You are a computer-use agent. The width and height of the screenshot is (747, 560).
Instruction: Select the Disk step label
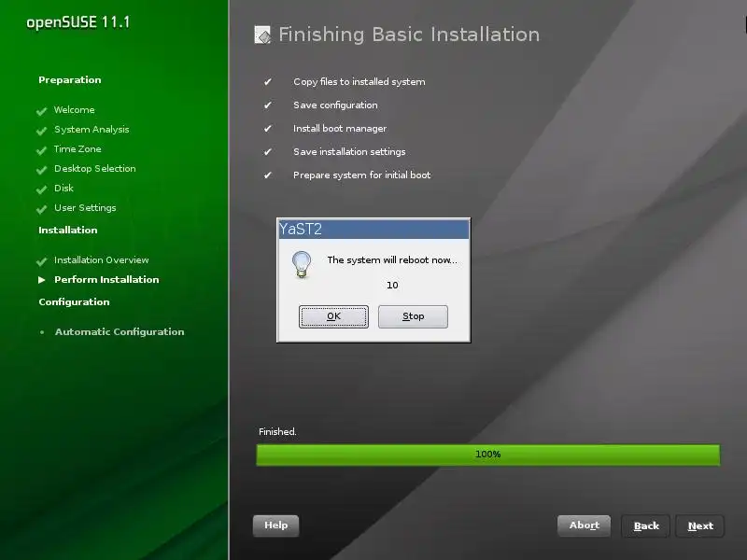tap(63, 189)
